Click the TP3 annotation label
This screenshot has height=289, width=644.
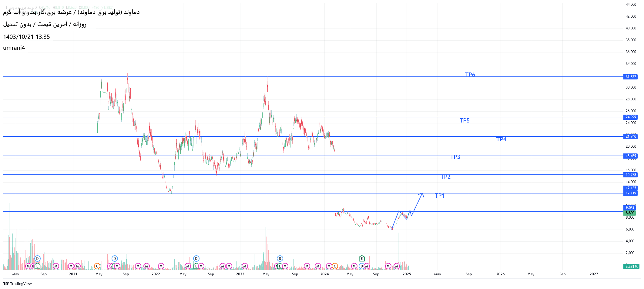click(455, 157)
